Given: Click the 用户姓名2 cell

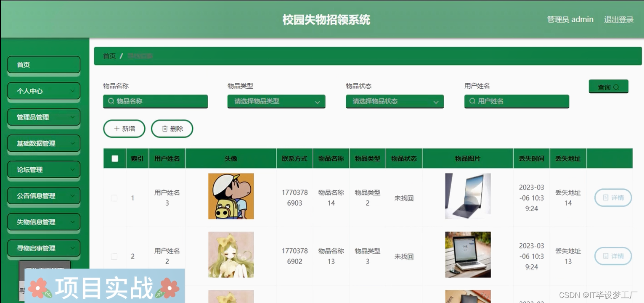Looking at the screenshot, I should [167, 256].
